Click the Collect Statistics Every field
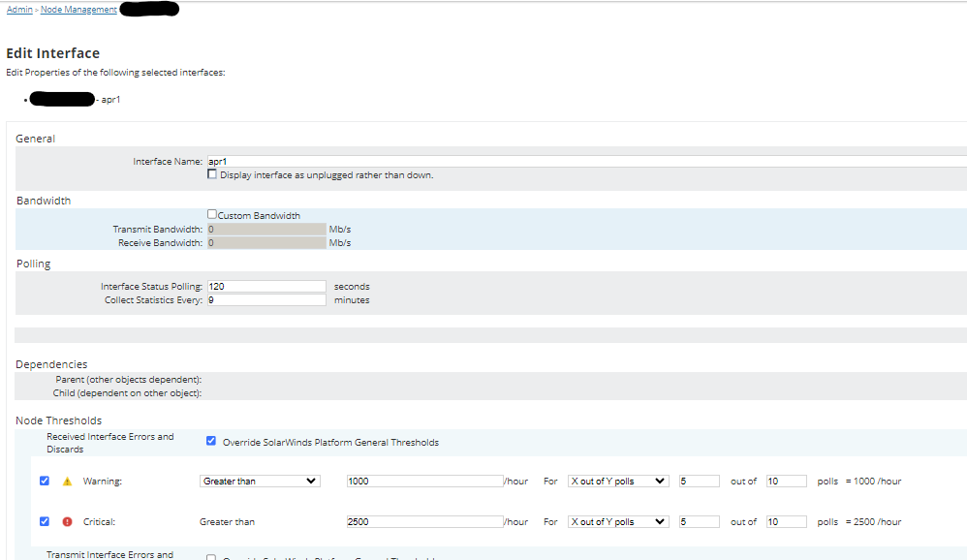 tap(266, 300)
